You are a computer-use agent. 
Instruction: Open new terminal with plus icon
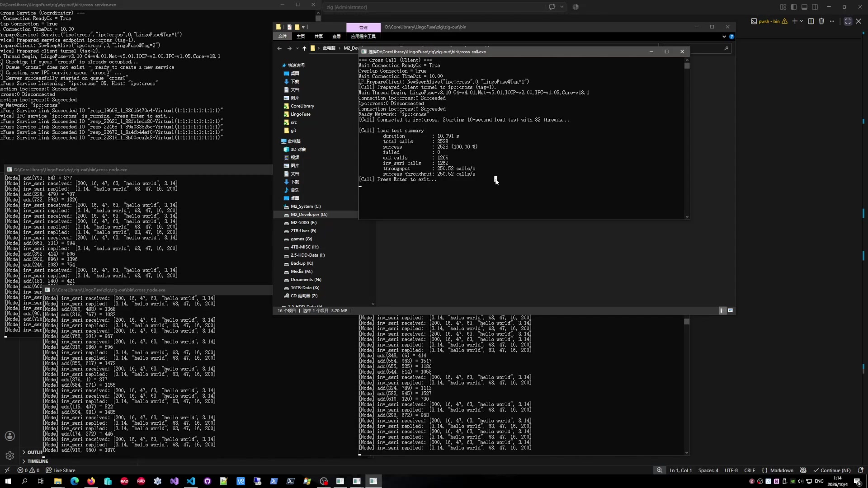tap(795, 21)
